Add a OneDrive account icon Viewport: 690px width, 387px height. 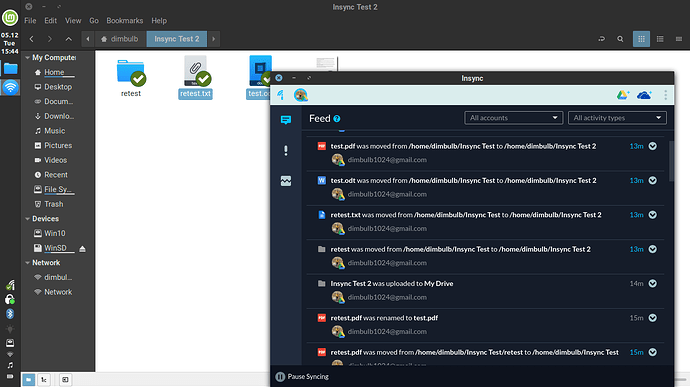(644, 95)
